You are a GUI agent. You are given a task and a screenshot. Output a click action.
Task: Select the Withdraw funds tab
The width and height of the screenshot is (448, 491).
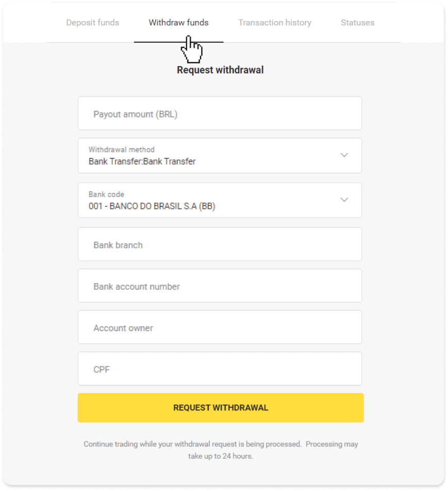pyautogui.click(x=178, y=23)
